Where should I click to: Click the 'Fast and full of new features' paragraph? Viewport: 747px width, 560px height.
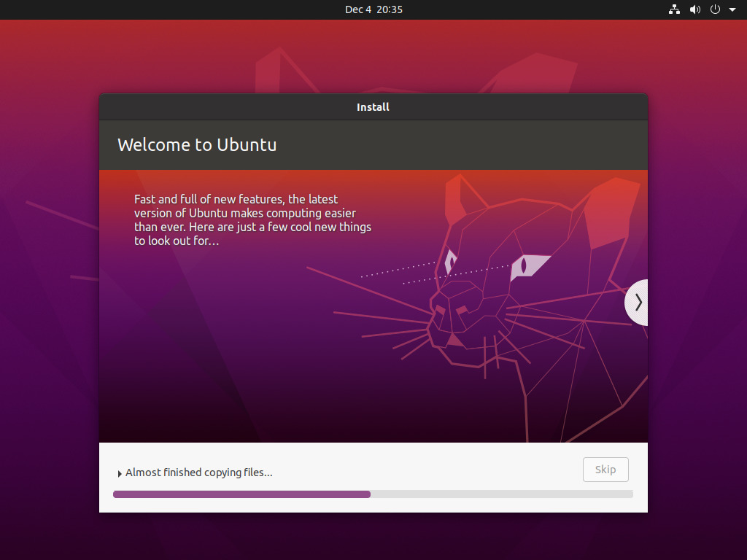(x=252, y=220)
